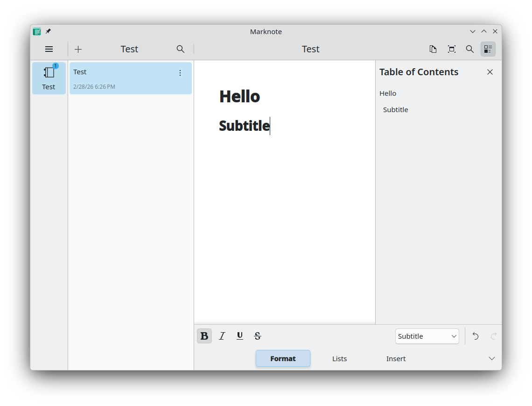Image resolution: width=532 pixels, height=406 pixels.
Task: Toggle the Table of Contents panel button
Action: (488, 49)
